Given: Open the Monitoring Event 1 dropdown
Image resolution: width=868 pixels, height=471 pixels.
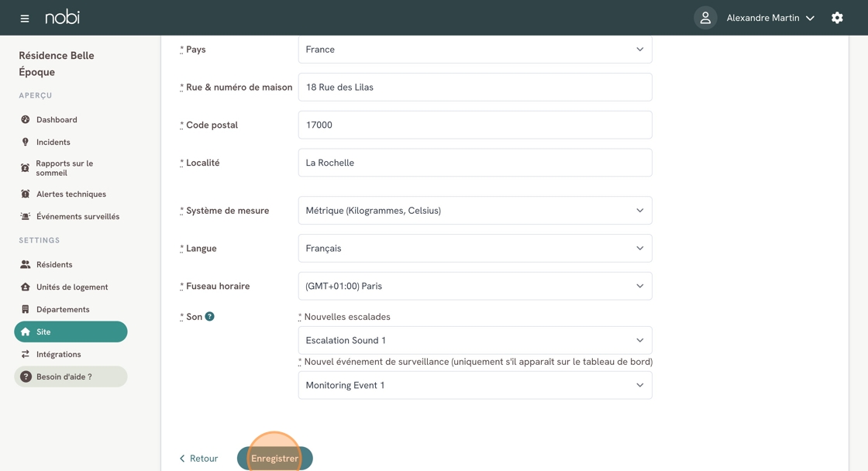Looking at the screenshot, I should pos(474,385).
